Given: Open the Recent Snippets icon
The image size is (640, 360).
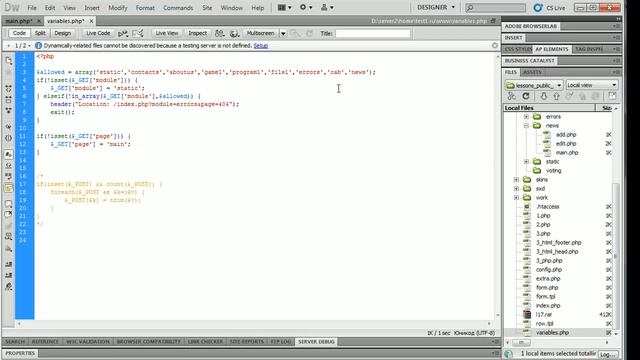Looking at the screenshot, I should (9, 236).
